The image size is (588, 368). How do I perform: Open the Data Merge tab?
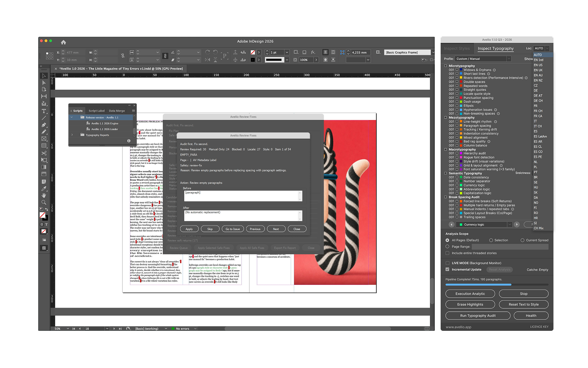[x=116, y=111]
